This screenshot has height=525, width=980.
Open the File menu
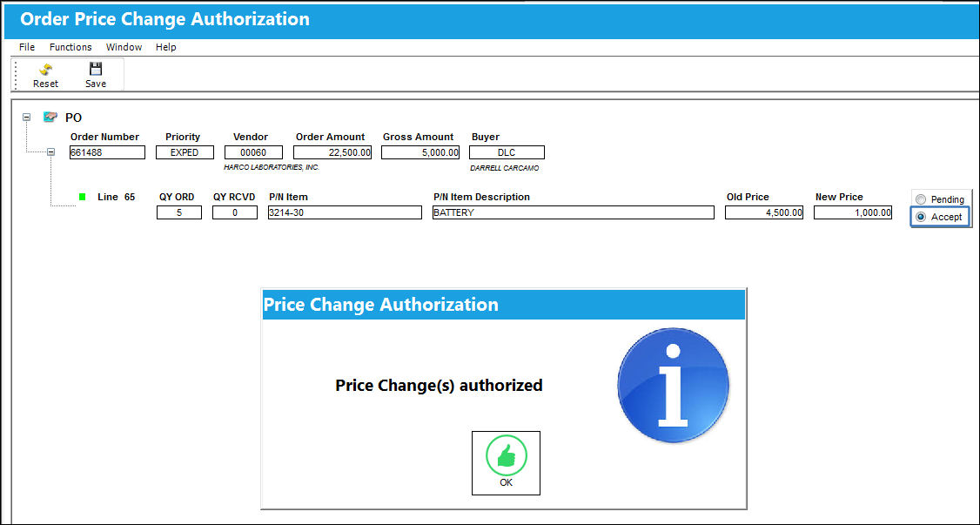click(27, 47)
